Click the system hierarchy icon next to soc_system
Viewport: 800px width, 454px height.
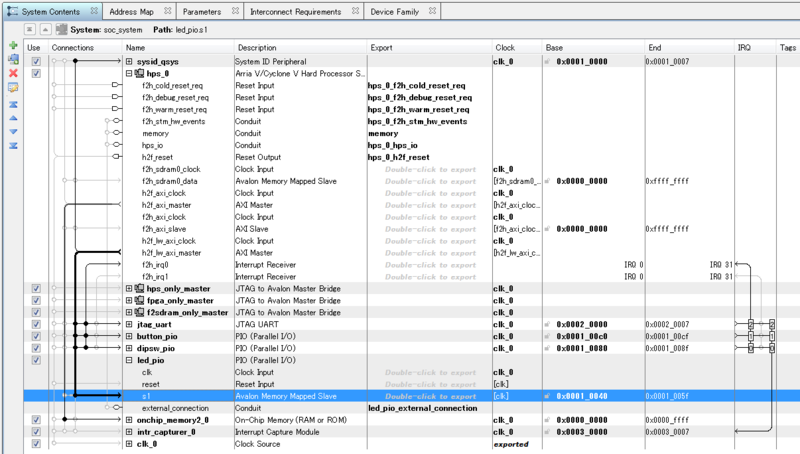click(x=62, y=30)
